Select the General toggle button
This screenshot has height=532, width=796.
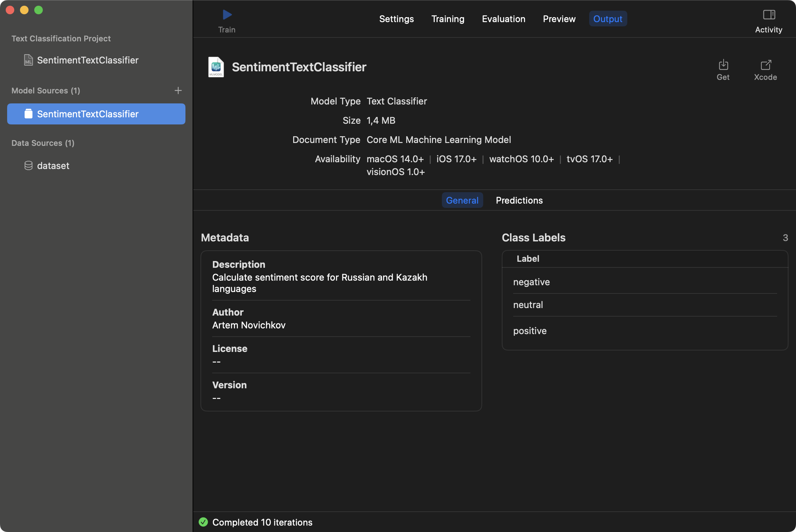point(463,201)
